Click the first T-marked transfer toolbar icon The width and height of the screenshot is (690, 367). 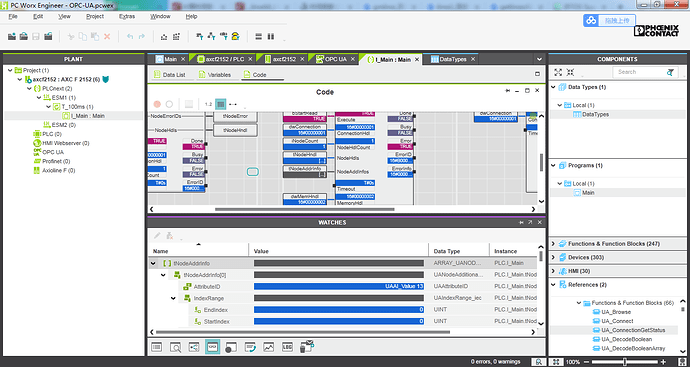(200, 37)
